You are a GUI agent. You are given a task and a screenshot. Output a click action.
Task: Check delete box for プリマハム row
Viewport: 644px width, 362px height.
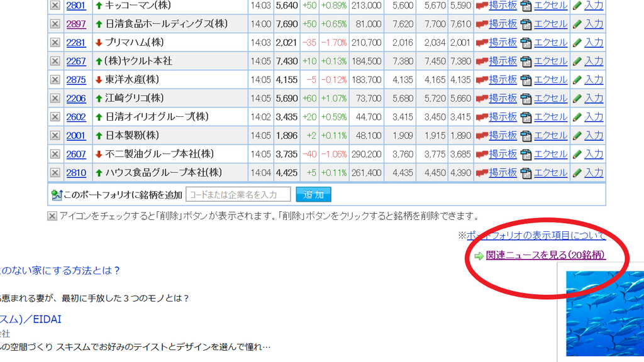coord(55,43)
